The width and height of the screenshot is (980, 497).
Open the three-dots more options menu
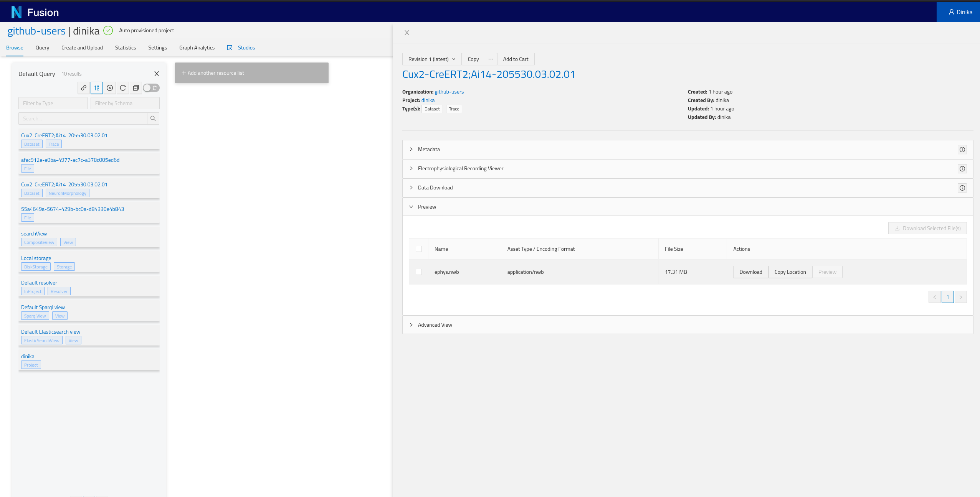pos(491,59)
